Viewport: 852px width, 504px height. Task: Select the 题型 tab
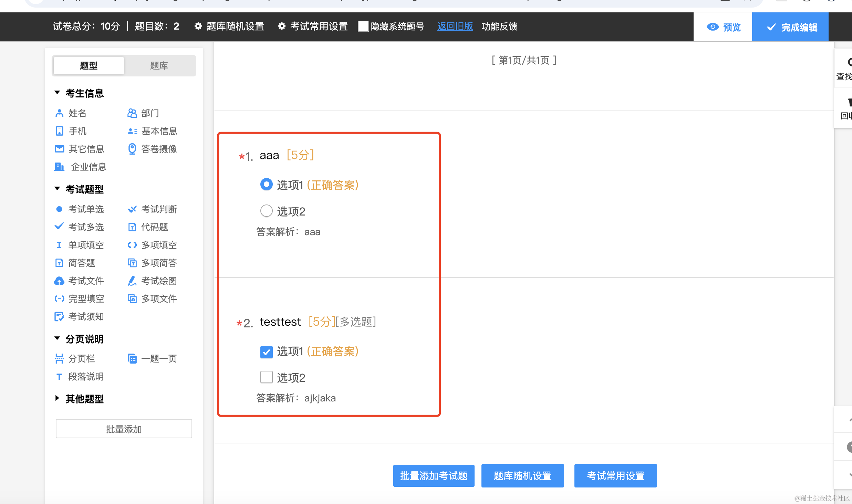click(x=89, y=65)
